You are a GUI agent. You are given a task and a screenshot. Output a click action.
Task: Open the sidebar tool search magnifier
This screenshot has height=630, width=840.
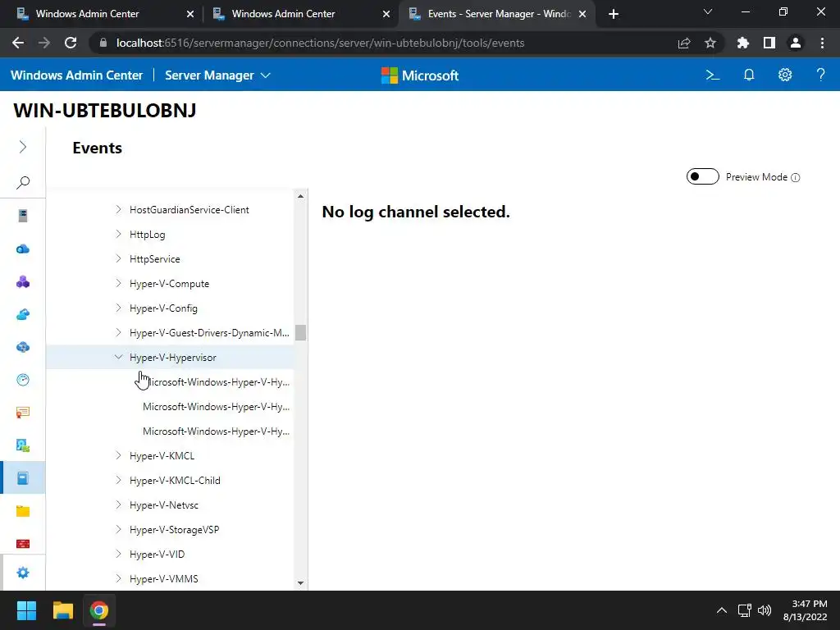(22, 183)
